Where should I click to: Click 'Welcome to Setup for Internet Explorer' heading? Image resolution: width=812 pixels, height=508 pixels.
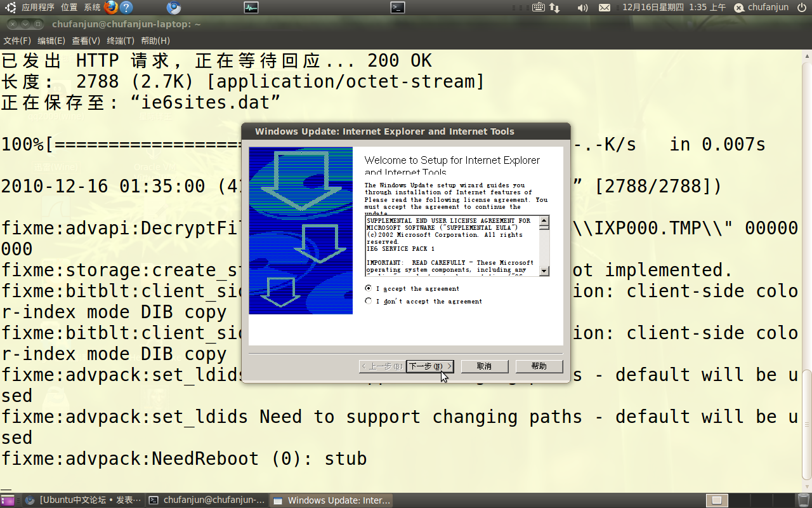point(452,166)
